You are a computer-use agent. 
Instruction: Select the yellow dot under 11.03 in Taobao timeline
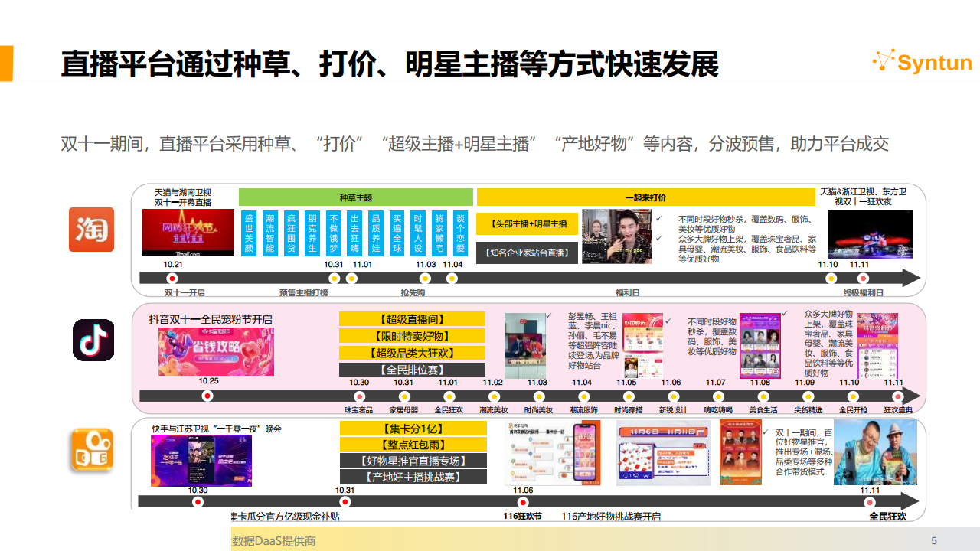(x=426, y=279)
